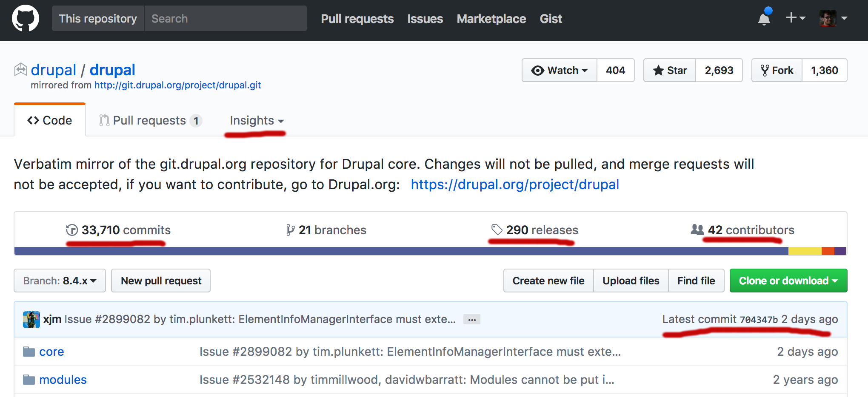Open the latest commit message link
This screenshot has width=868, height=397.
[x=260, y=319]
